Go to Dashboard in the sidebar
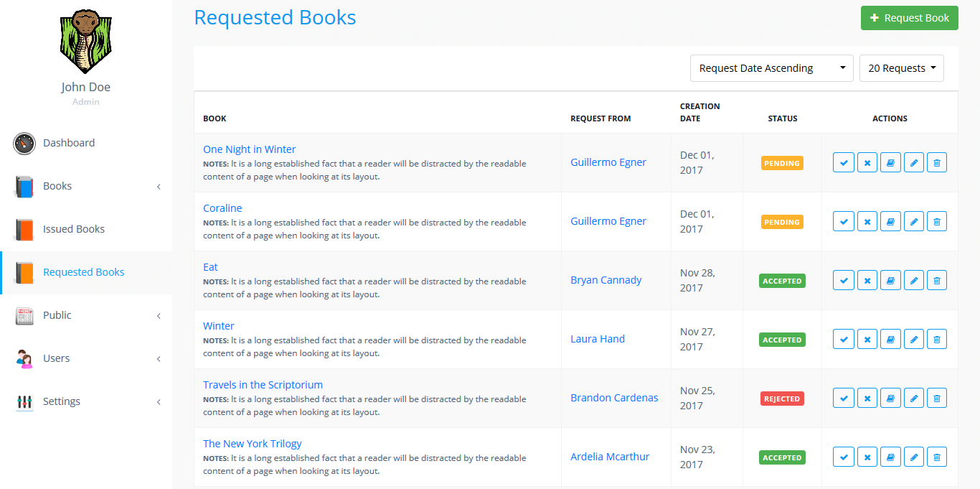The height and width of the screenshot is (489, 980). coord(69,143)
